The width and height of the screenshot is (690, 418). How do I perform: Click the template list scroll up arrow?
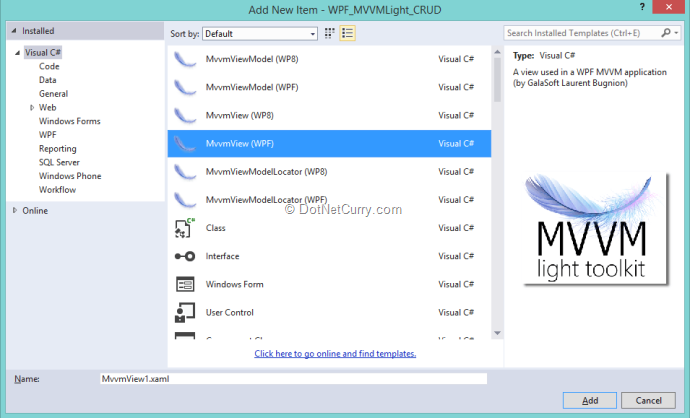pos(497,51)
